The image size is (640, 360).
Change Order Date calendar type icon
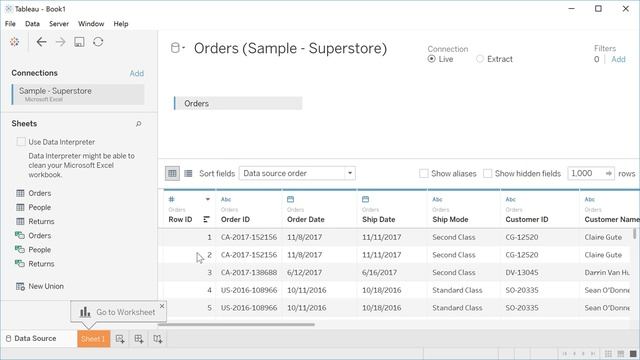(290, 199)
